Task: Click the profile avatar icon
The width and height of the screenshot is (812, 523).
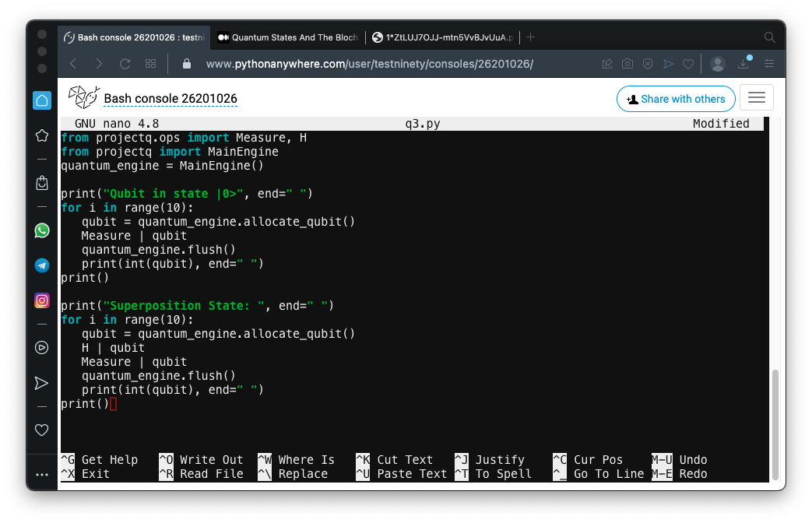Action: 718,64
